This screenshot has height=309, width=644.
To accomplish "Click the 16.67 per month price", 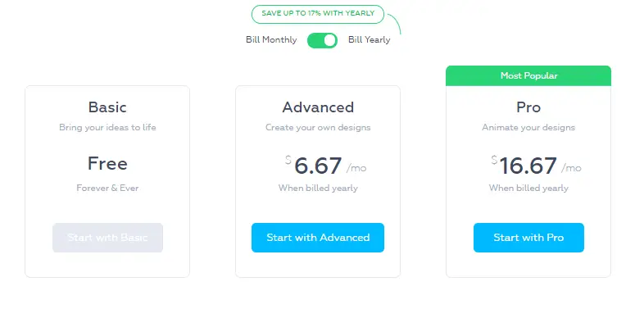I will coord(536,166).
